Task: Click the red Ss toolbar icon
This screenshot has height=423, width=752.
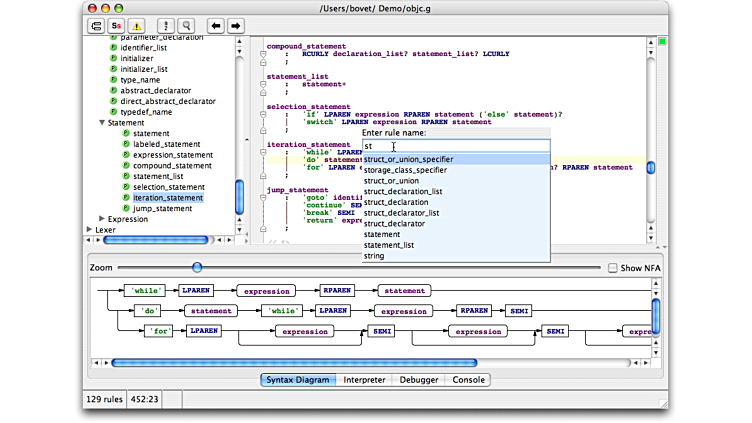Action: pyautogui.click(x=116, y=25)
